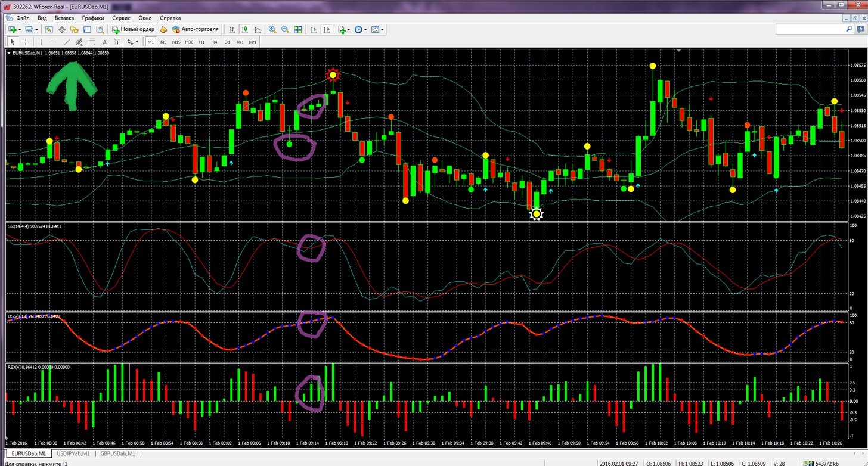
Task: Toggle the Авто-торговля auto-trading button
Action: pyautogui.click(x=196, y=29)
